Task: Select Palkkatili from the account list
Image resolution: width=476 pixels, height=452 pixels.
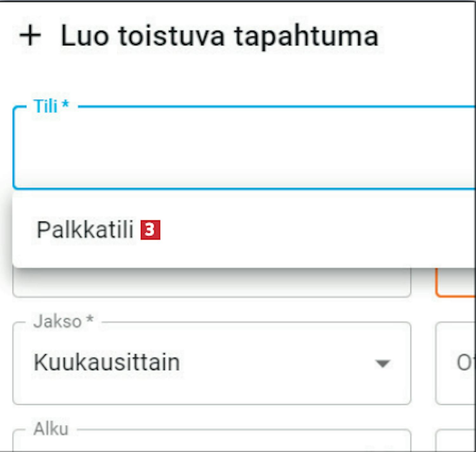Action: [85, 230]
